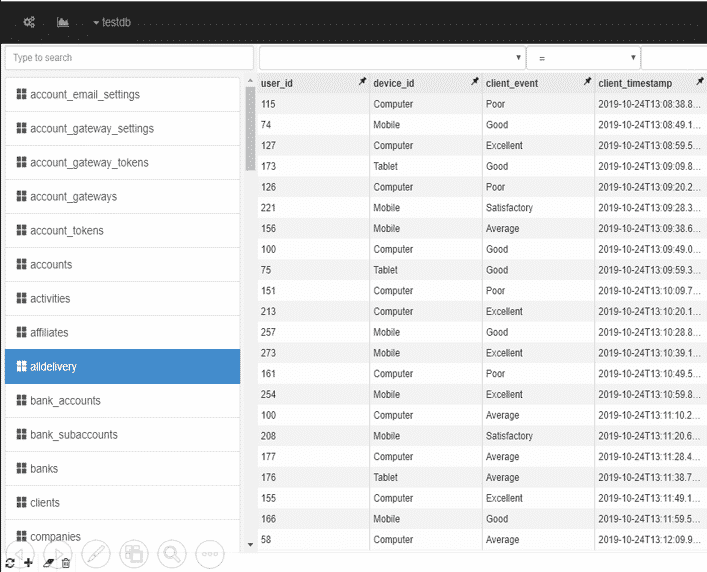The height and width of the screenshot is (572, 707).
Task: Select the banks table
Action: (122, 469)
